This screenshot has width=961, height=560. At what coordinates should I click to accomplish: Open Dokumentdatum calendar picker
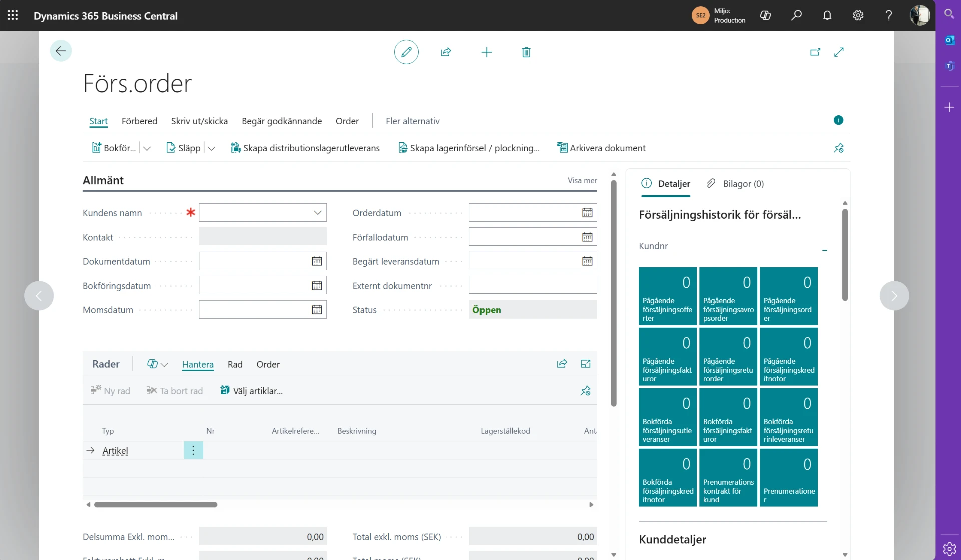(x=317, y=261)
